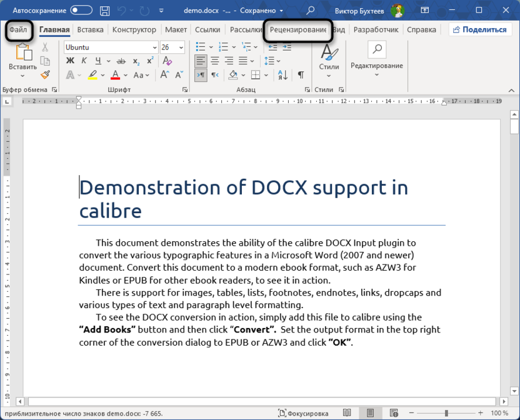Open account Виктор Бухтеев

pyautogui.click(x=369, y=11)
